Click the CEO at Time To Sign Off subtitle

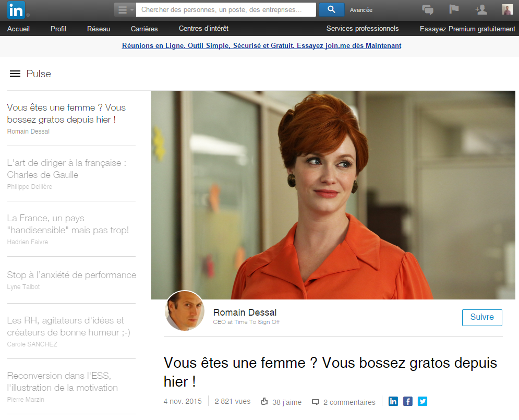click(246, 322)
